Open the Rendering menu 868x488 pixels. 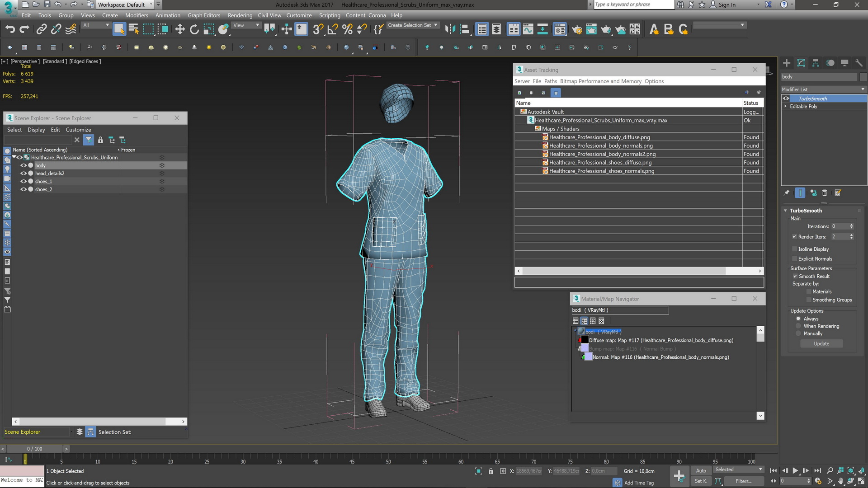pos(240,15)
